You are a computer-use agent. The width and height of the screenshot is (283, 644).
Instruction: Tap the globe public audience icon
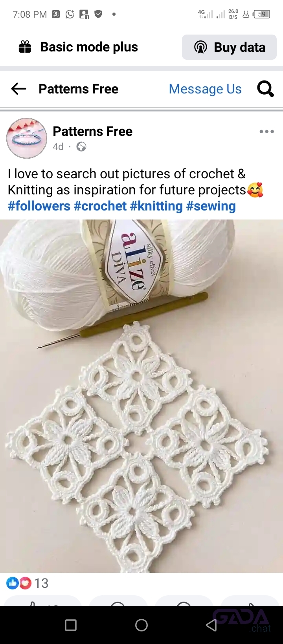click(x=81, y=147)
